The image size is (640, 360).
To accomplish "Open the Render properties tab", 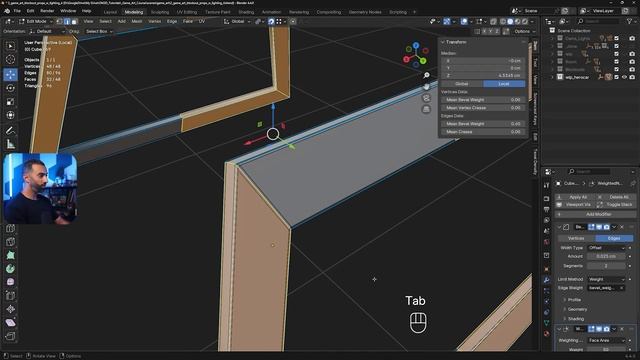I will click(547, 199).
